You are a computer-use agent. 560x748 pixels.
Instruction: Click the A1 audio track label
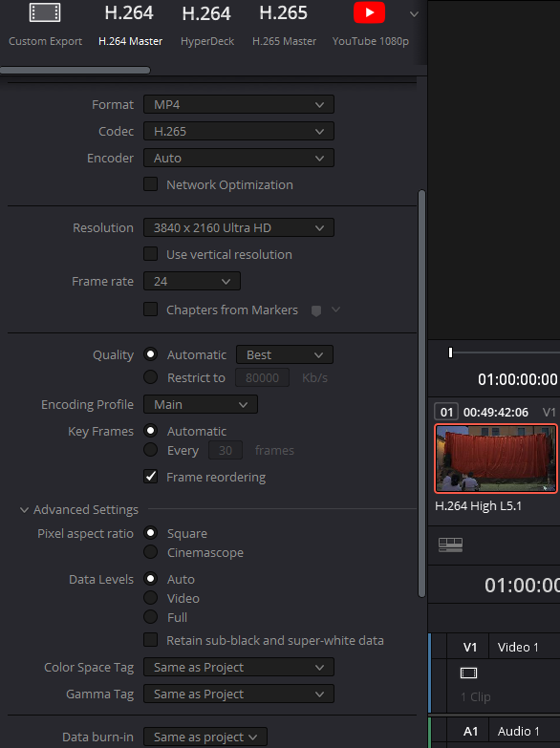click(x=470, y=732)
